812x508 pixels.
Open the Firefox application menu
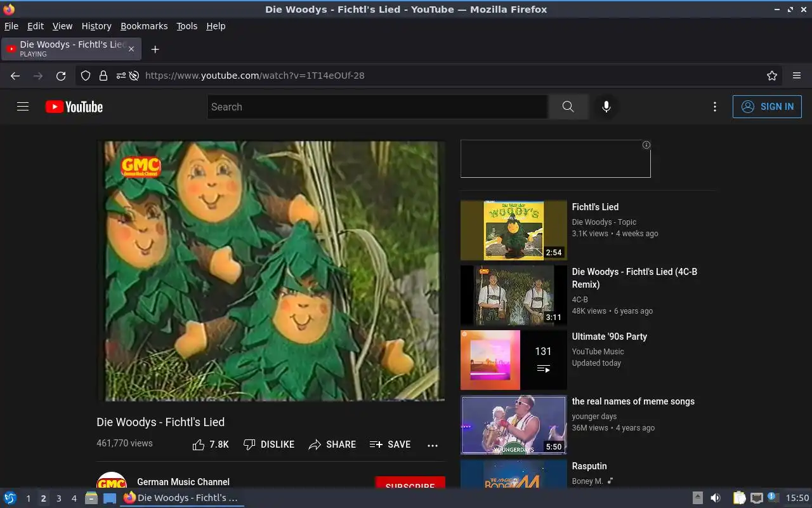pyautogui.click(x=797, y=76)
